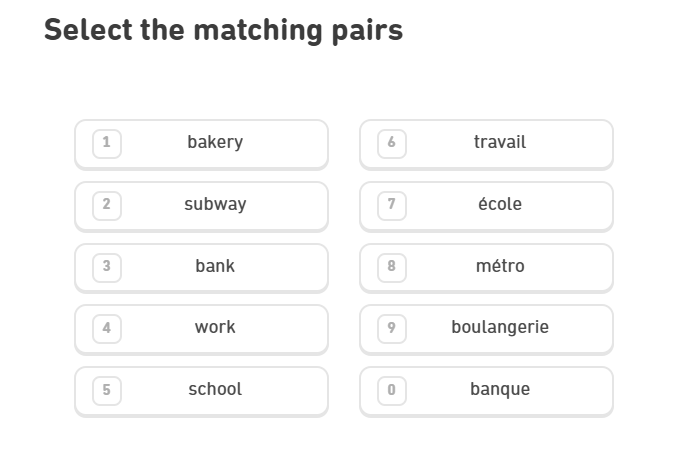
Task: Click number 2 badge beside subway
Action: 107,205
